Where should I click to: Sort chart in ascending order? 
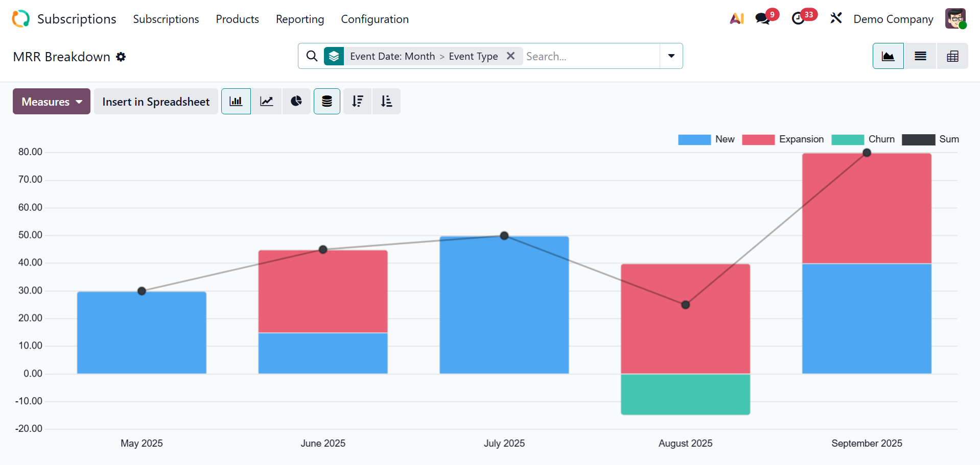point(387,101)
